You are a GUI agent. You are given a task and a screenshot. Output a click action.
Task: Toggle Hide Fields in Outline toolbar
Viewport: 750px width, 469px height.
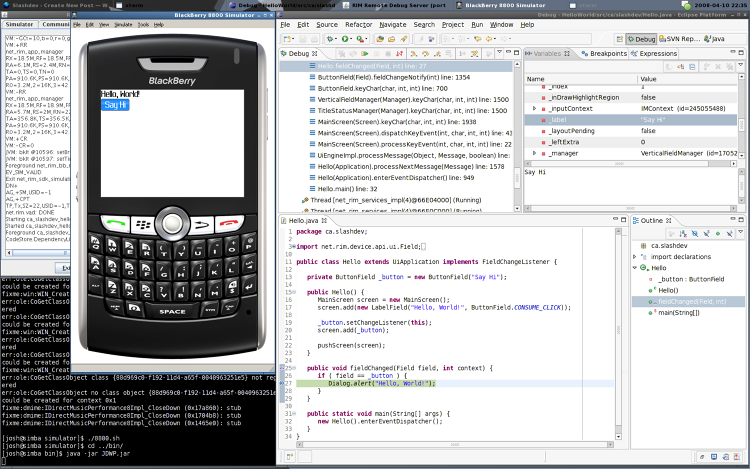(695, 233)
